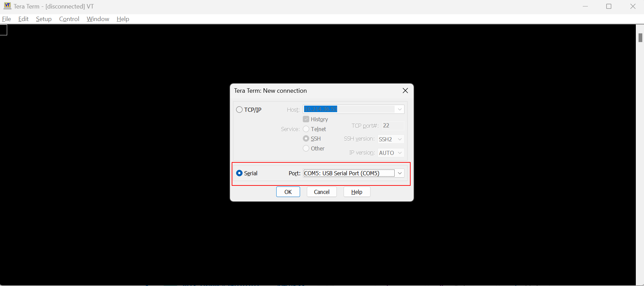Click the terminal vertical scrollbar thumb
The image size is (644, 286).
(x=640, y=38)
